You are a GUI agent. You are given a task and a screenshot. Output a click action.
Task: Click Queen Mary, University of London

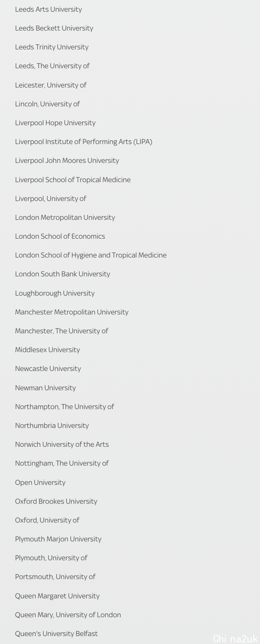coord(68,615)
